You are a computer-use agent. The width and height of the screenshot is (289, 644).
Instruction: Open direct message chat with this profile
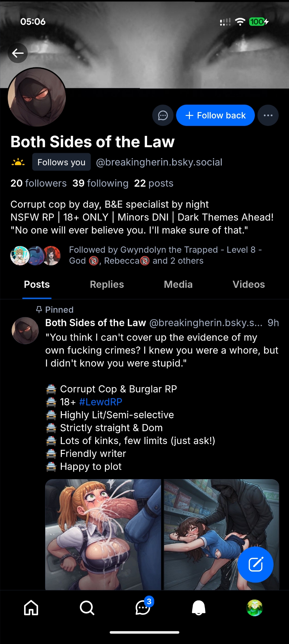163,115
